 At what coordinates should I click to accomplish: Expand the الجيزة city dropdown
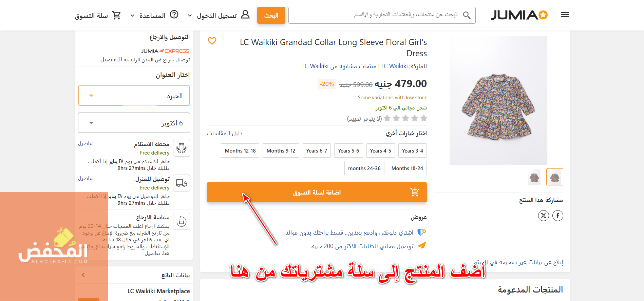coord(134,96)
